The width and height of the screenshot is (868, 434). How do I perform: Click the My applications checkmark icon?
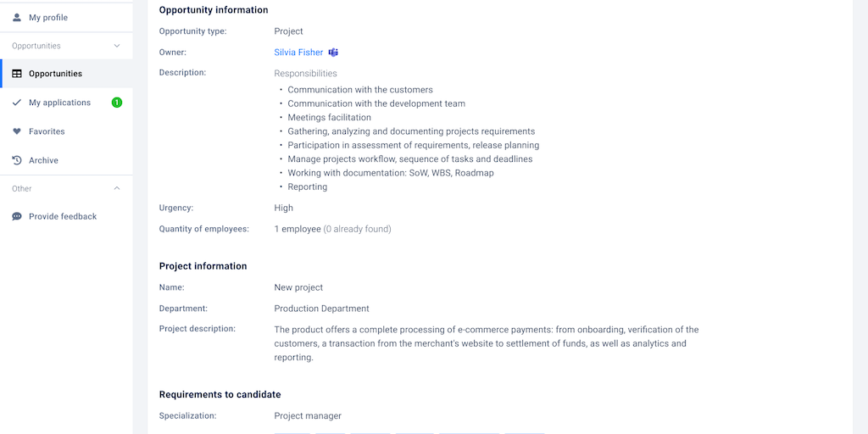[x=17, y=103]
